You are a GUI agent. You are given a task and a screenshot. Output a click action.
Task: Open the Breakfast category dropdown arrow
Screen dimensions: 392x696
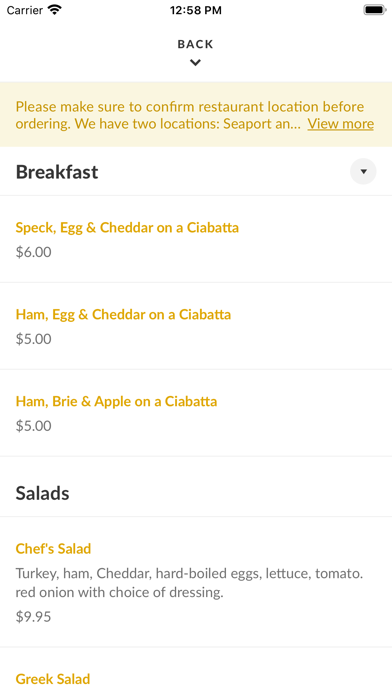click(363, 171)
